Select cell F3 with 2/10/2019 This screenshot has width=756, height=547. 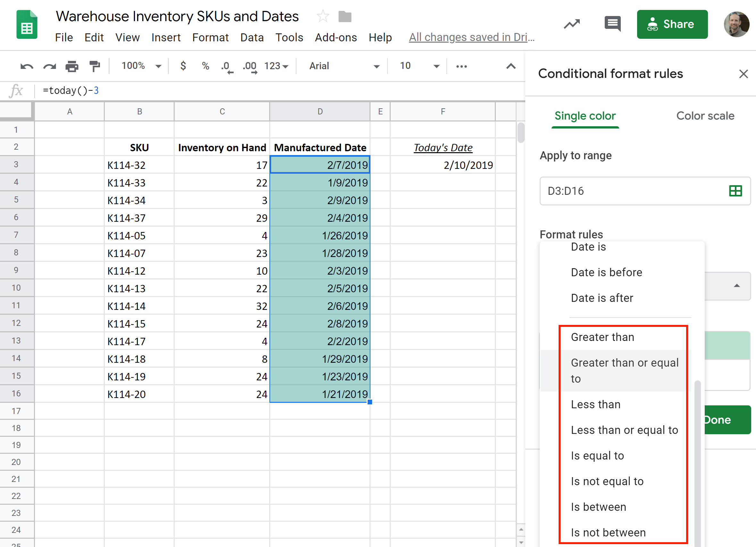tap(443, 165)
